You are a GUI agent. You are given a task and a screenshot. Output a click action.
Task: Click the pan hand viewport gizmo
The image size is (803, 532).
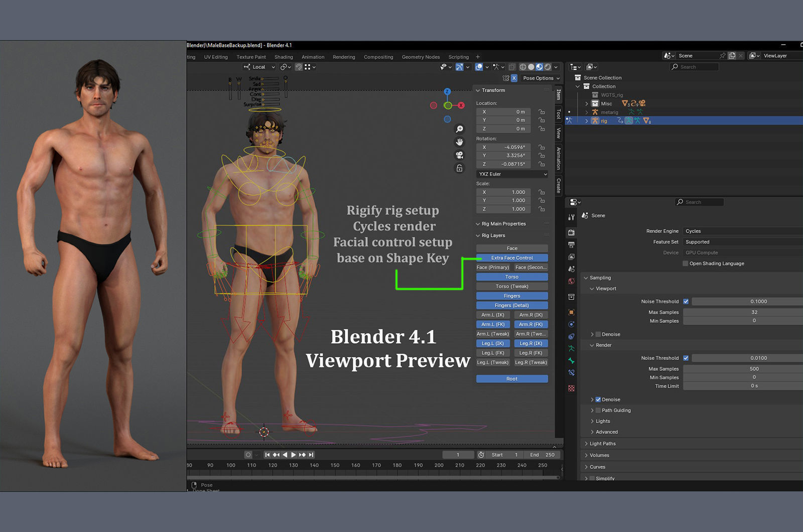click(x=459, y=142)
